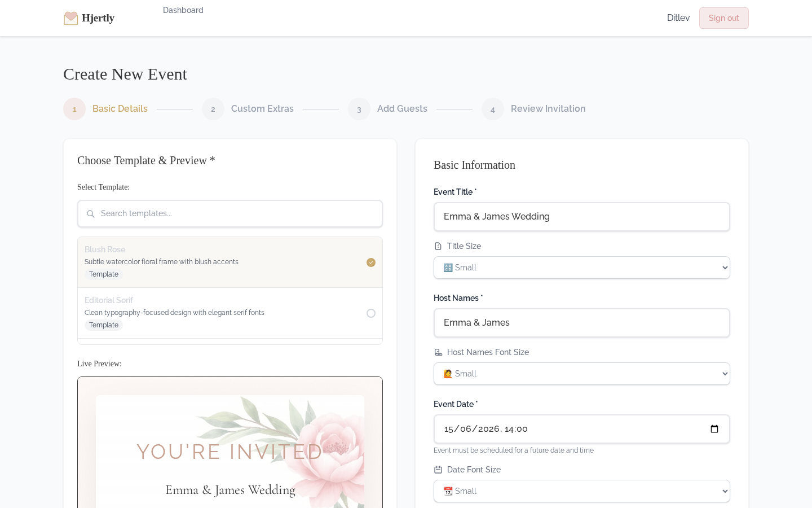Viewport: 812px width, 508px height.
Task: Click the ABCD emoji in Title Size selector
Action: click(448, 268)
